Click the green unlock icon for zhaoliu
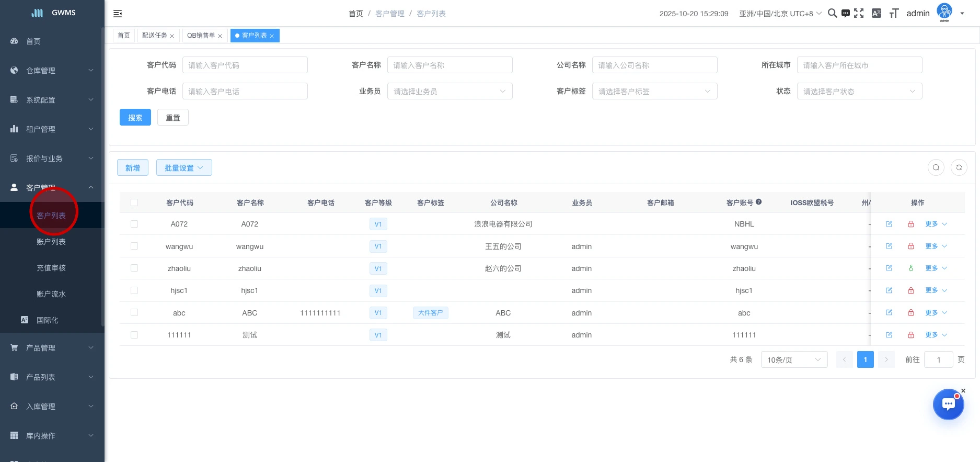The height and width of the screenshot is (462, 980). [x=911, y=268]
